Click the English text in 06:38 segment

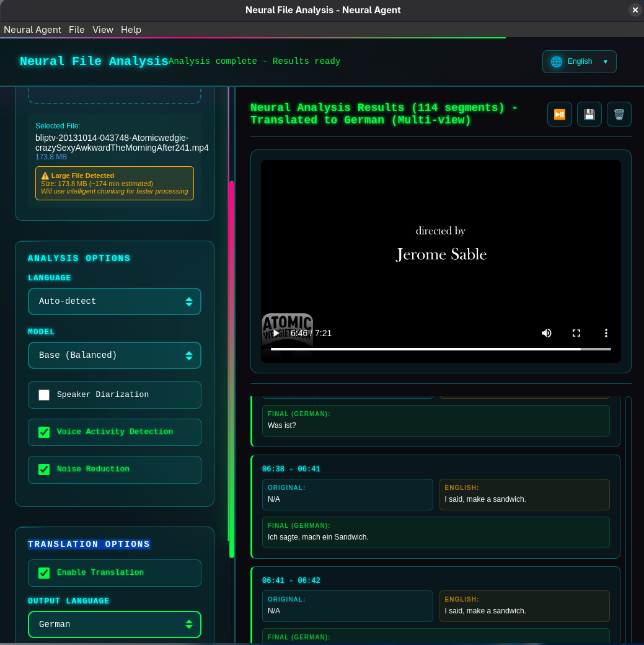coord(485,499)
